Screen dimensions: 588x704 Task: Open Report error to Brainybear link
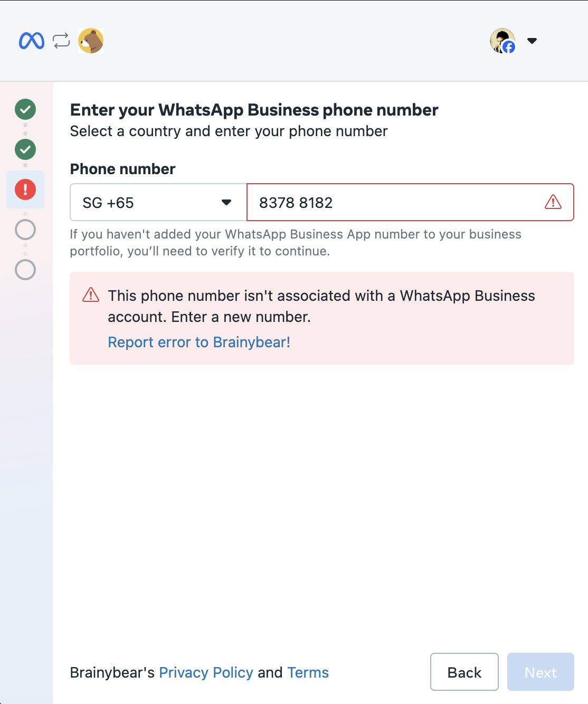tap(199, 342)
